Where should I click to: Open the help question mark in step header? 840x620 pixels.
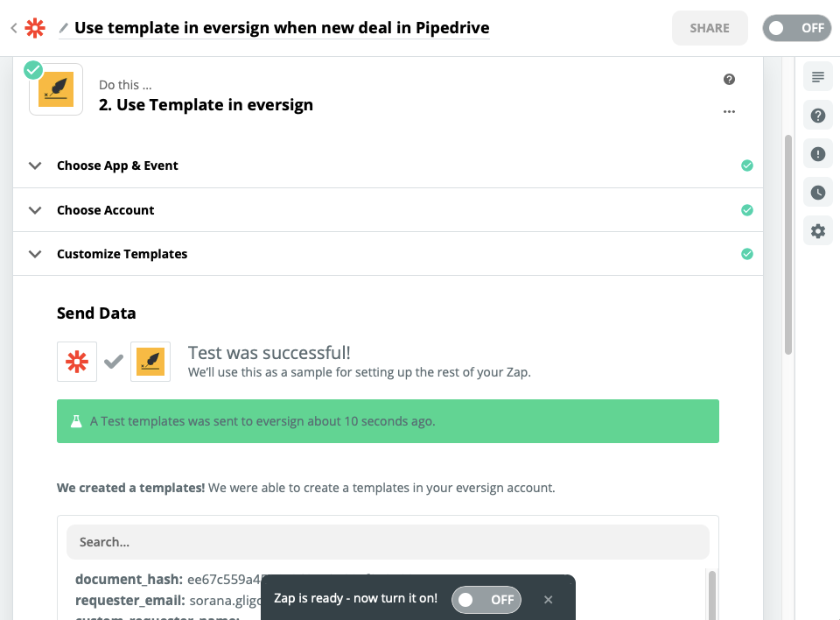[729, 80]
